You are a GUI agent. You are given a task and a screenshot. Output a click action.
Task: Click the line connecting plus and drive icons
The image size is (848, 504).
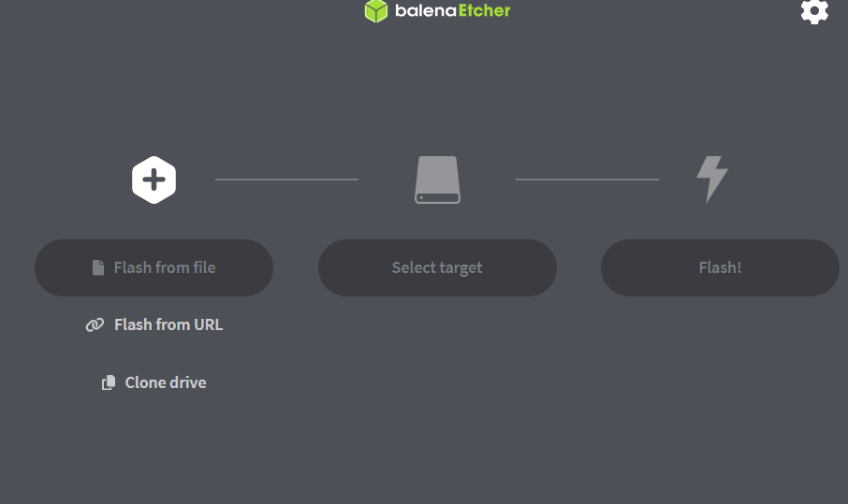pos(286,179)
